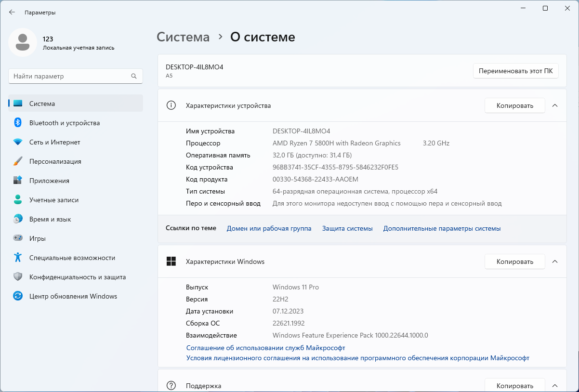Click the Игры gamepad icon
The width and height of the screenshot is (579, 392).
[18, 238]
